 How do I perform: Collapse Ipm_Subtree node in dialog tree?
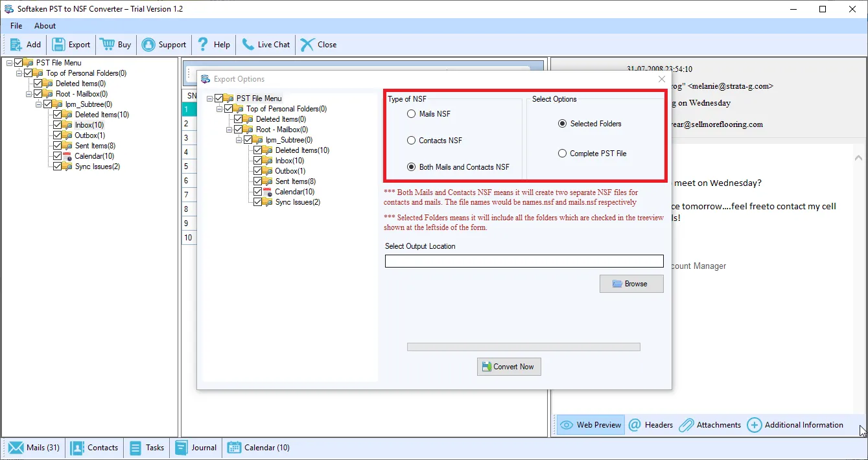pos(239,140)
